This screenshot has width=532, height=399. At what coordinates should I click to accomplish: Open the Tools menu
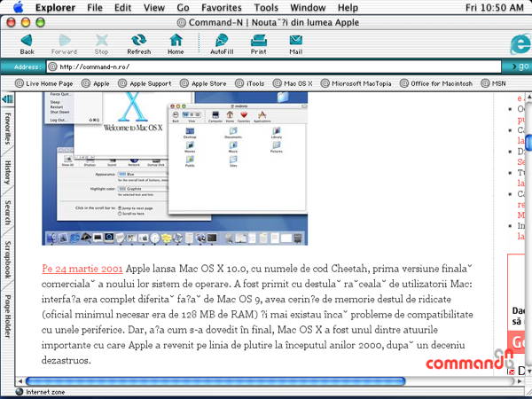266,7
